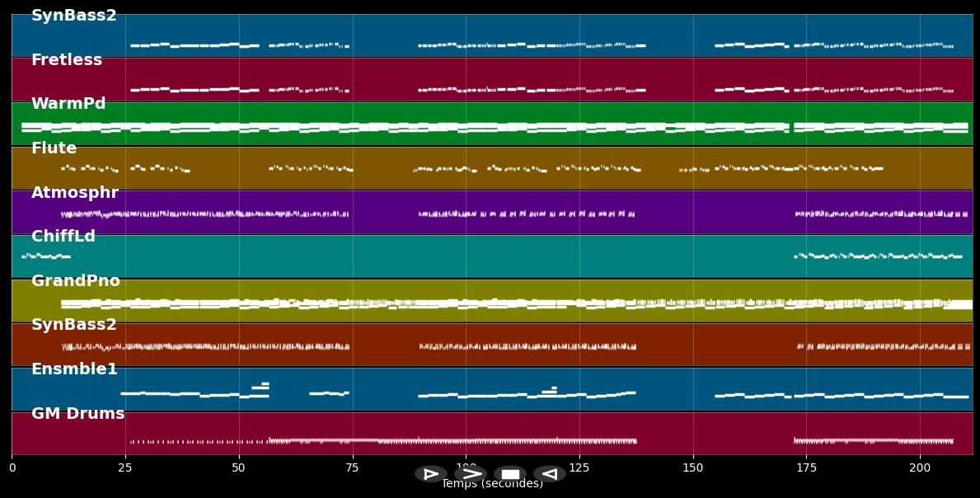Click the outlined left-pointing triangle button

(x=549, y=474)
